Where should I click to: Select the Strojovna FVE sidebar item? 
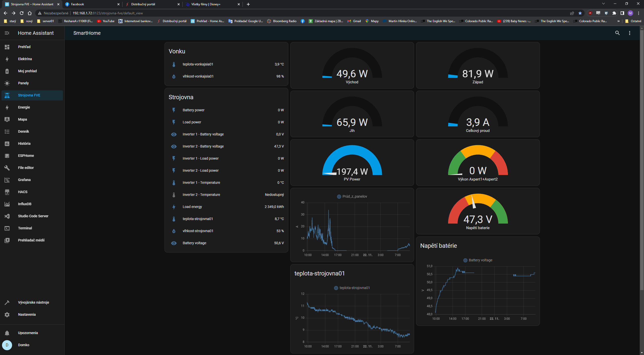tap(32, 95)
